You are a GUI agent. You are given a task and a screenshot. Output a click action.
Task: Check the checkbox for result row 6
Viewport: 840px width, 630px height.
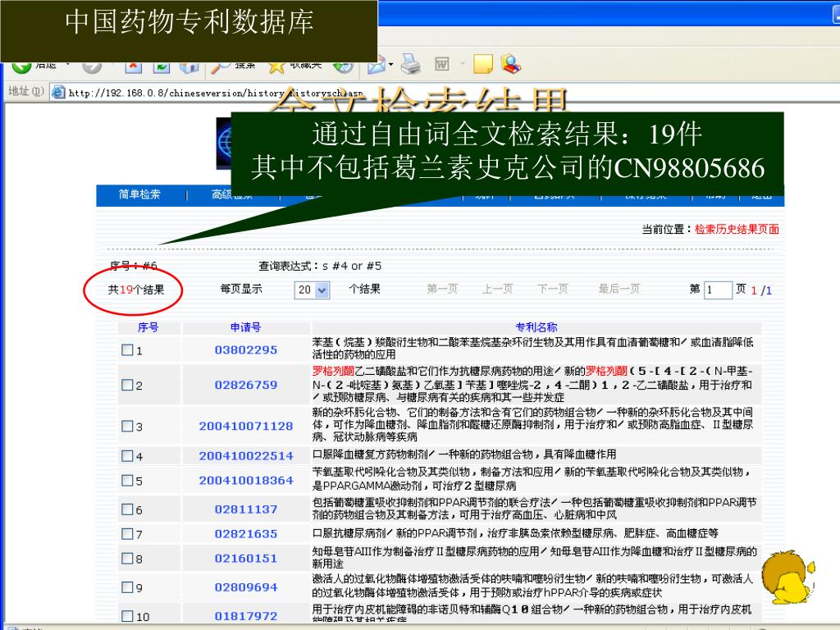click(127, 509)
